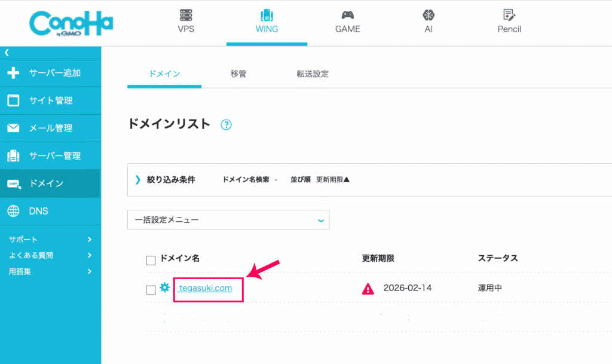Click the ConoHa logo

[71, 24]
